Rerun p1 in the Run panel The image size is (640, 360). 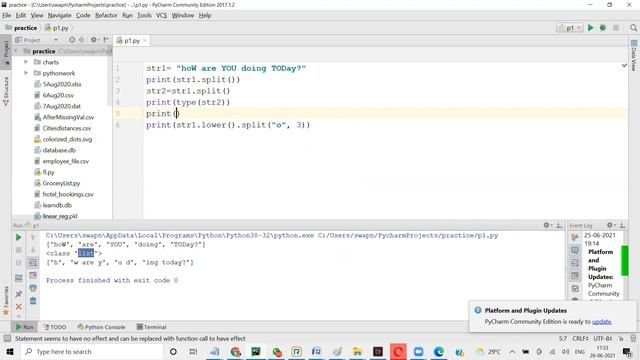18,237
